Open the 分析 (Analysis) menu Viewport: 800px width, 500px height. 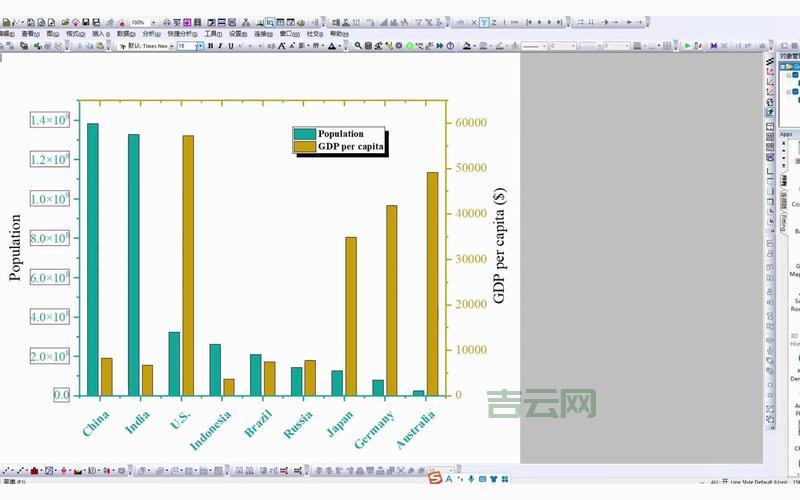[150, 33]
